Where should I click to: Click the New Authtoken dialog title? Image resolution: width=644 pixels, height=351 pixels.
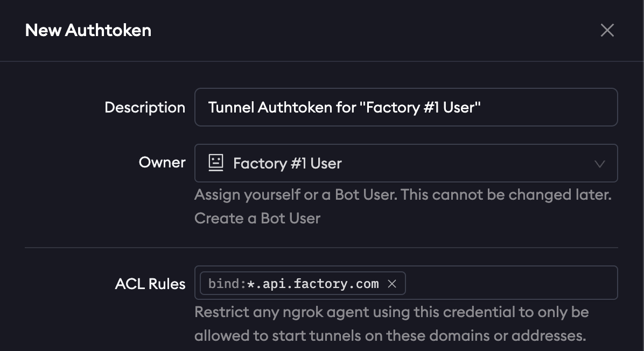[x=88, y=30]
